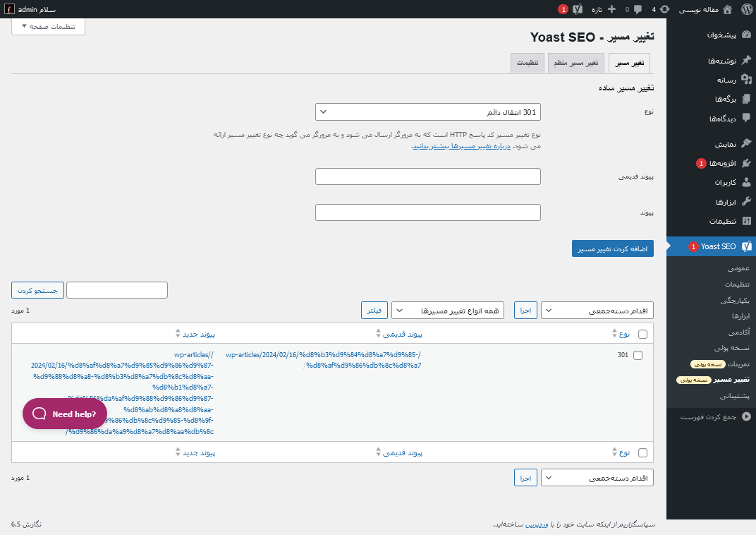The width and height of the screenshot is (756, 535).
Task: Click the WordPress logo icon
Action: pyautogui.click(x=747, y=9)
